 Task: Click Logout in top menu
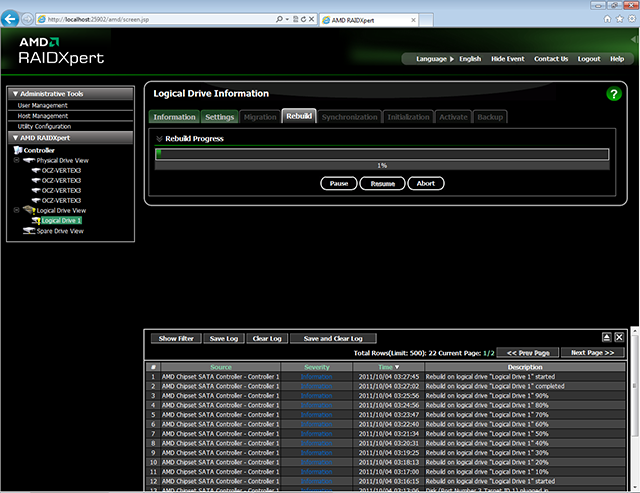point(589,59)
